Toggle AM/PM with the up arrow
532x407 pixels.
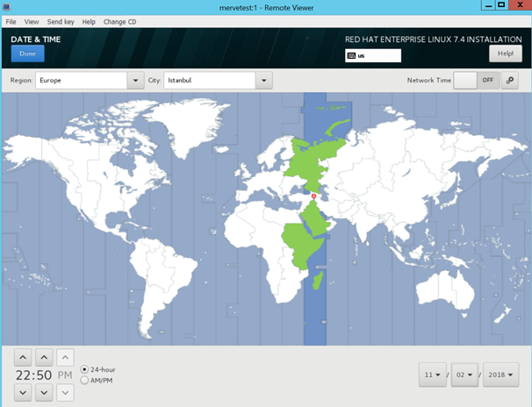(65, 357)
